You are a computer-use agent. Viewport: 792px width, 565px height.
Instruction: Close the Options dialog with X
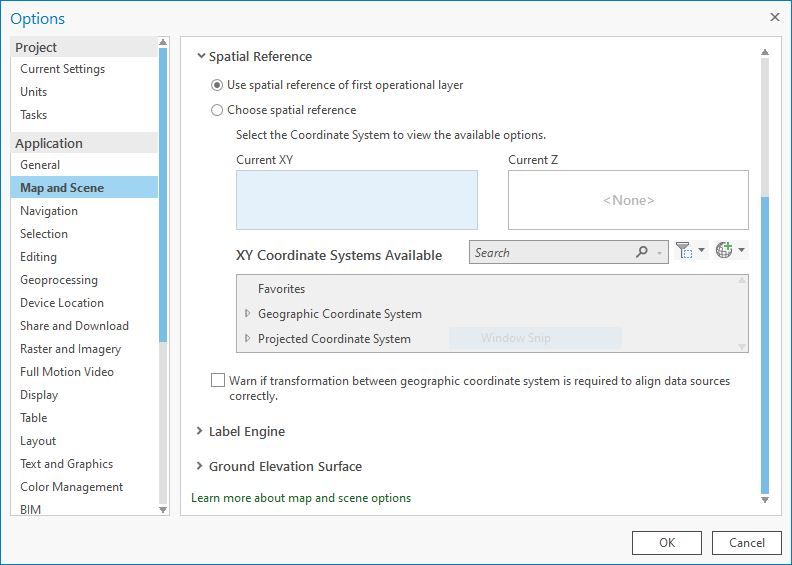tap(775, 17)
